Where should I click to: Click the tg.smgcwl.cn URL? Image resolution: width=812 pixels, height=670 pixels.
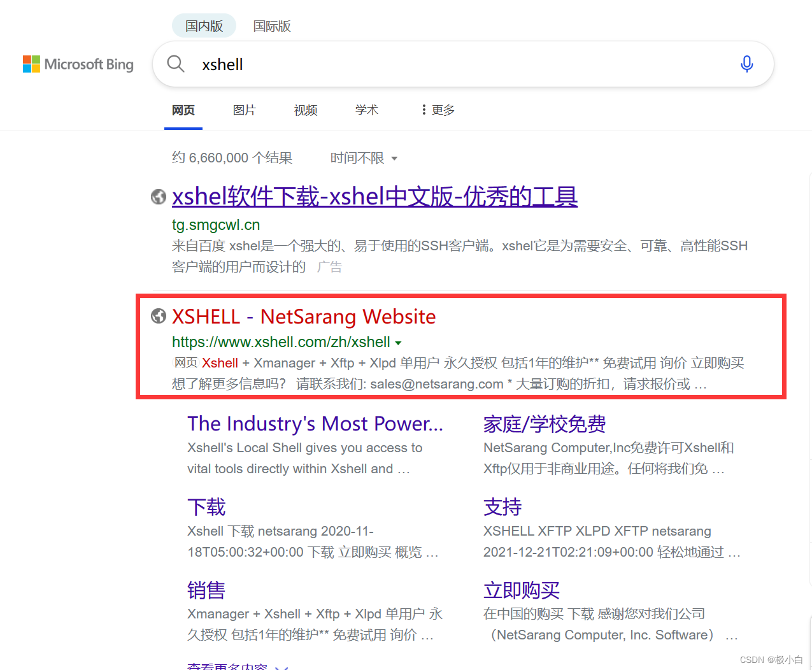click(216, 225)
